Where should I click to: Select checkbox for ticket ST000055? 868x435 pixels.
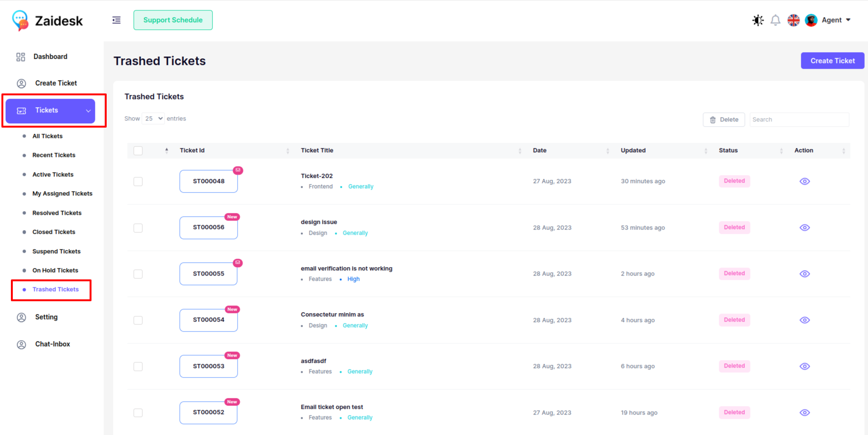pos(138,274)
